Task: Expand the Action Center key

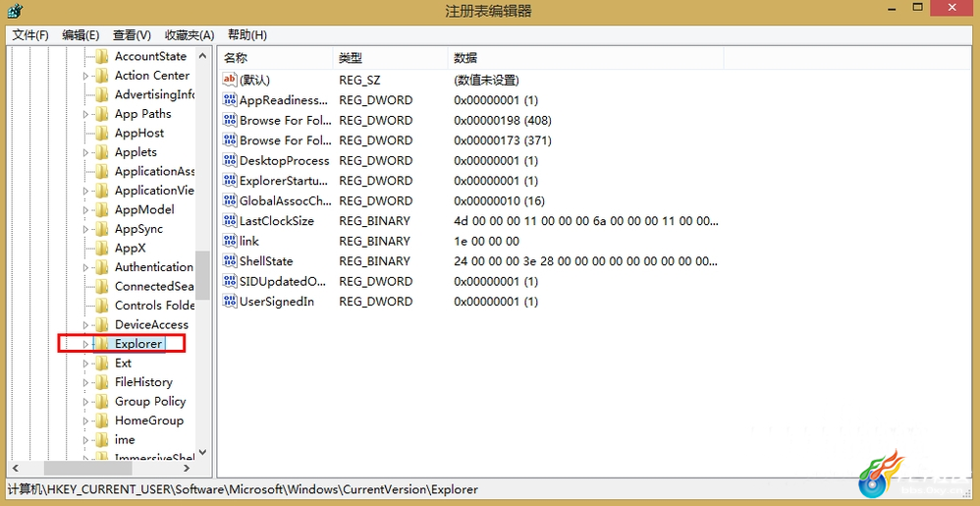Action: (86, 76)
